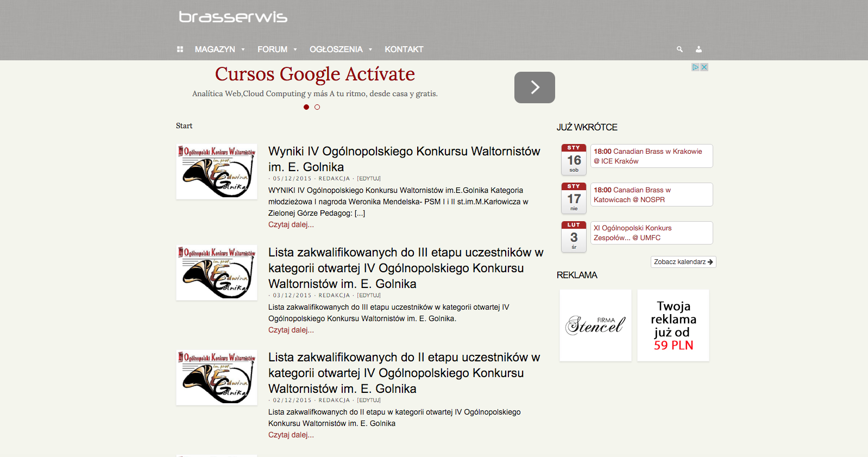868x457 pixels.
Task: Open the search magnifier icon
Action: pos(680,49)
